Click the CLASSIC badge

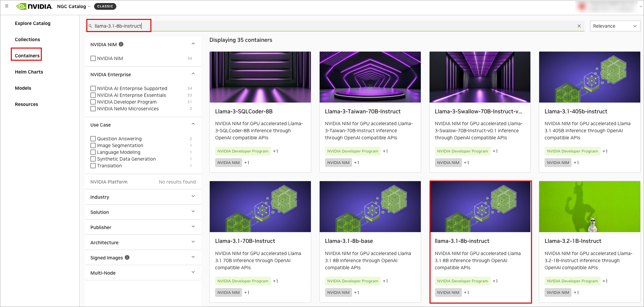(105, 6)
